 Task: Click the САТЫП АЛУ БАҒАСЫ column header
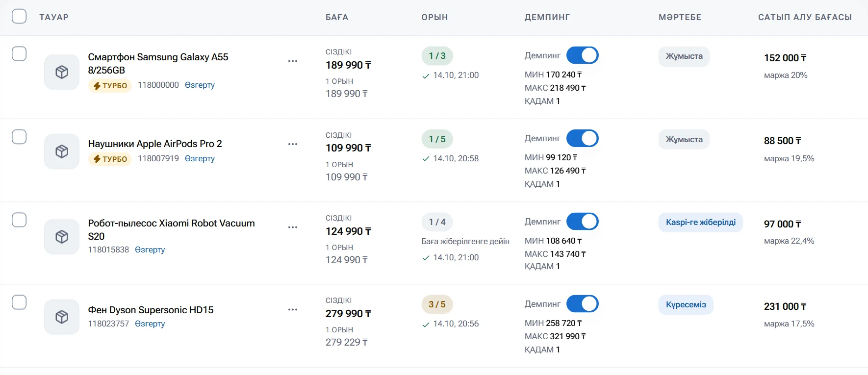[805, 17]
